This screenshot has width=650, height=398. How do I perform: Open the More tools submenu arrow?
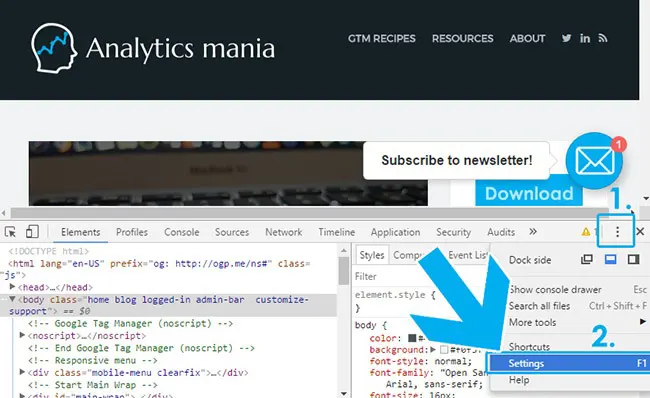(x=643, y=322)
